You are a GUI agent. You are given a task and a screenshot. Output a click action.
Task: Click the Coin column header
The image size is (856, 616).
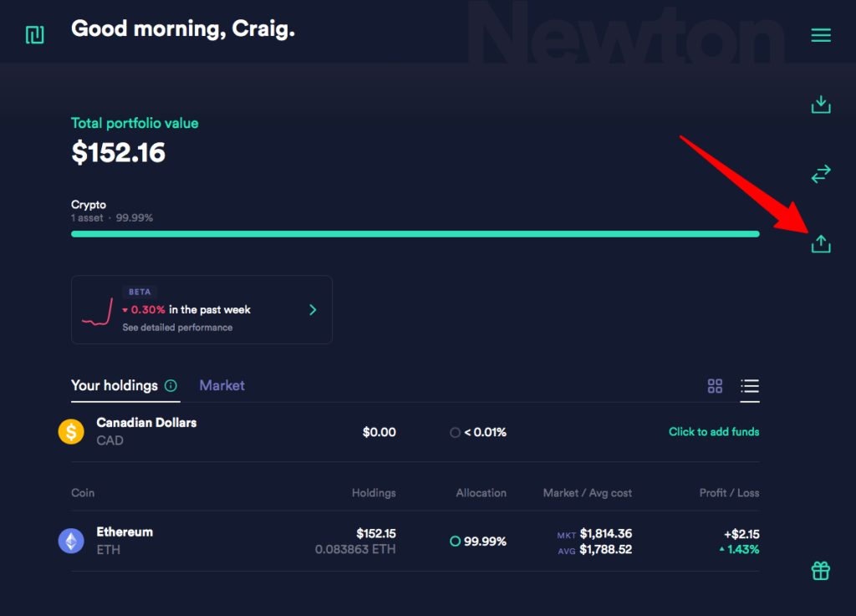tap(83, 492)
